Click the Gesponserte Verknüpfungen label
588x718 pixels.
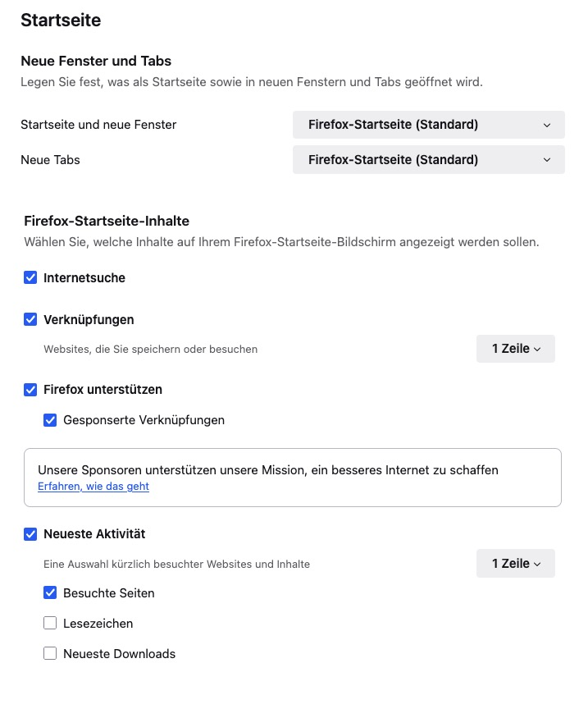pos(144,420)
